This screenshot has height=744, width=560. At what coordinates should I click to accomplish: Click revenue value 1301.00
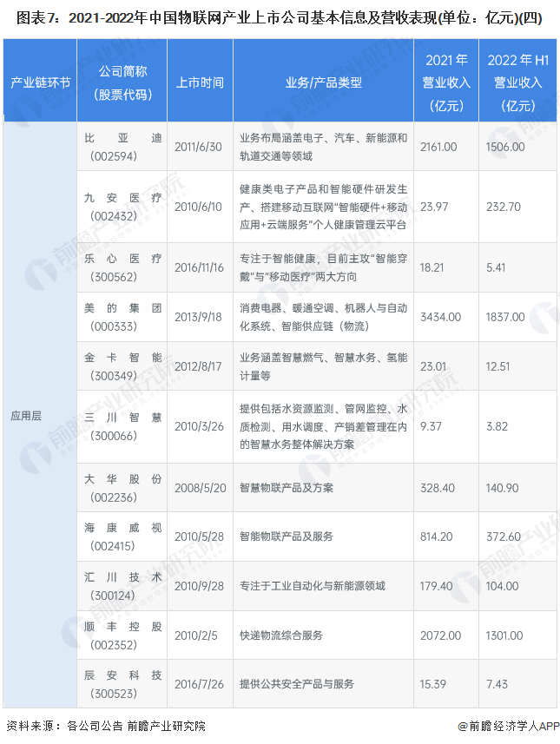point(504,635)
